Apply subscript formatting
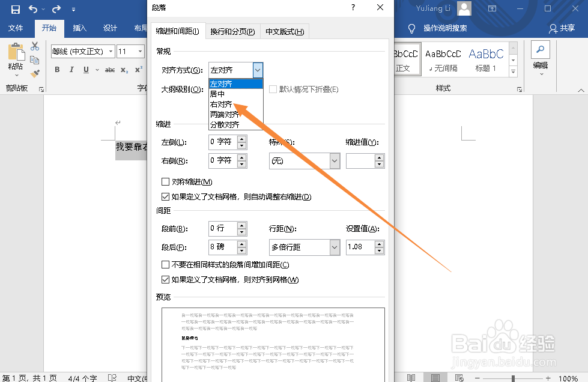The width and height of the screenshot is (588, 382). 124,70
